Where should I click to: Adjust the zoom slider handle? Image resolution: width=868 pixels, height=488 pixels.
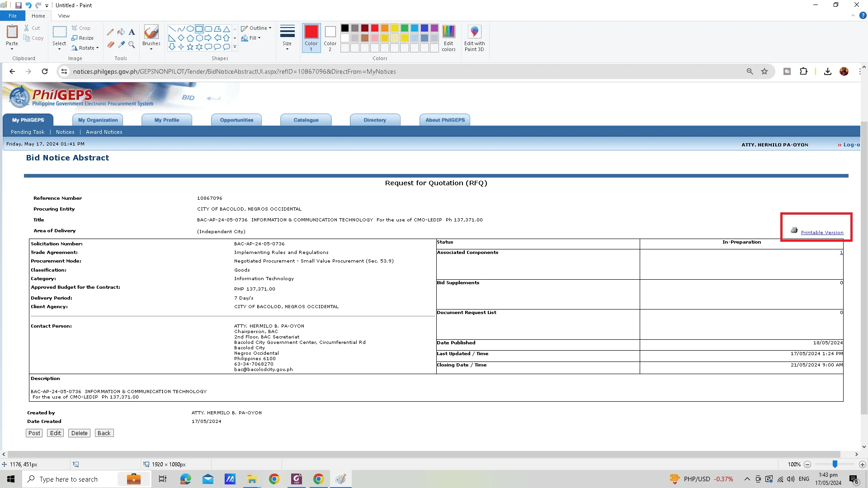click(835, 465)
